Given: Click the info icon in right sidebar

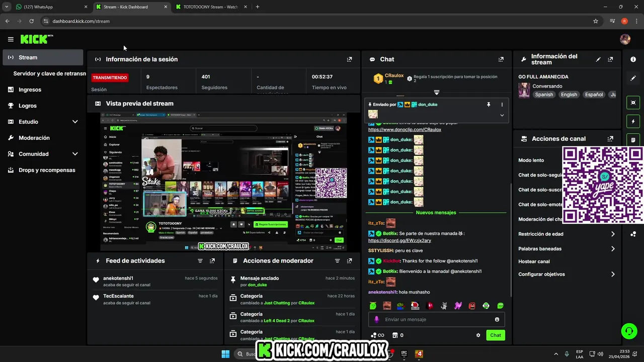Looking at the screenshot, I should coord(633,59).
